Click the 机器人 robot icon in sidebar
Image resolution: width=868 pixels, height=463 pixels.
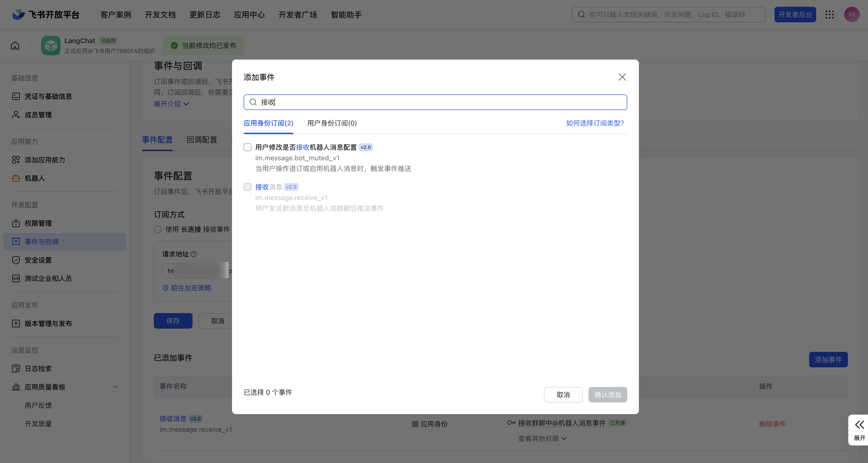16,178
